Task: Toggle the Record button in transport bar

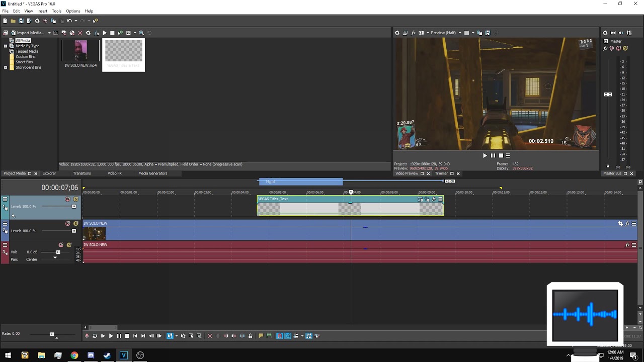Action: [87, 336]
